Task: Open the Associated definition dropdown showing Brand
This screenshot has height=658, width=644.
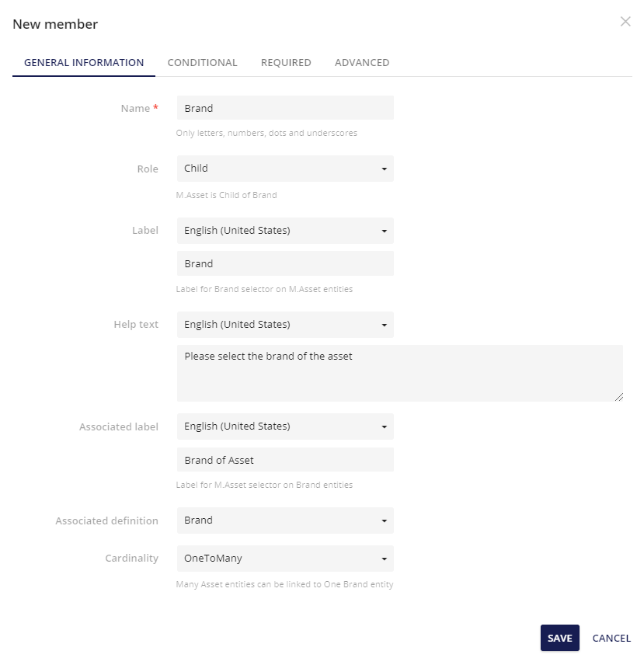Action: coord(284,520)
